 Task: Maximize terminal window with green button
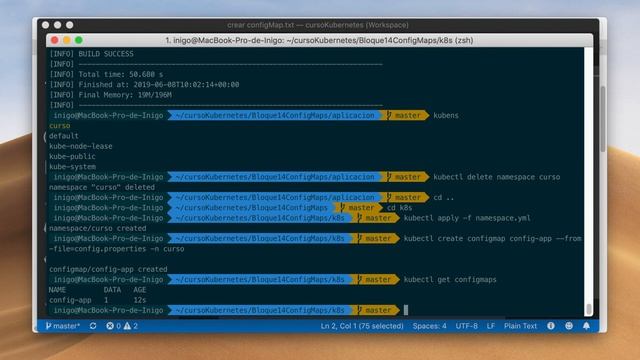tap(79, 40)
